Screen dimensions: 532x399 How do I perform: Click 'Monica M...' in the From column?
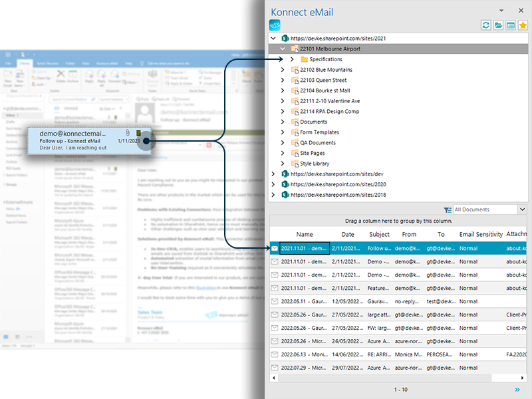(408, 354)
